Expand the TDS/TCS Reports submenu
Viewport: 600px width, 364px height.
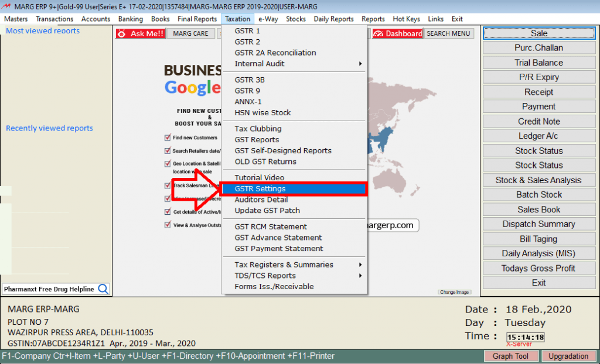(x=294, y=276)
